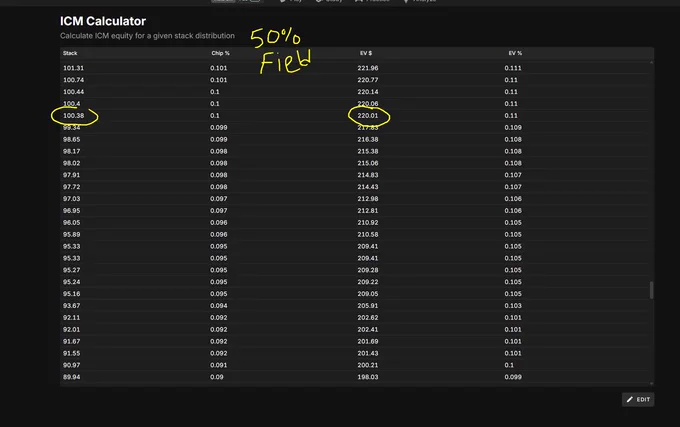The width and height of the screenshot is (680, 427).
Task: Select stack value 91.67
Action: pyautogui.click(x=72, y=342)
